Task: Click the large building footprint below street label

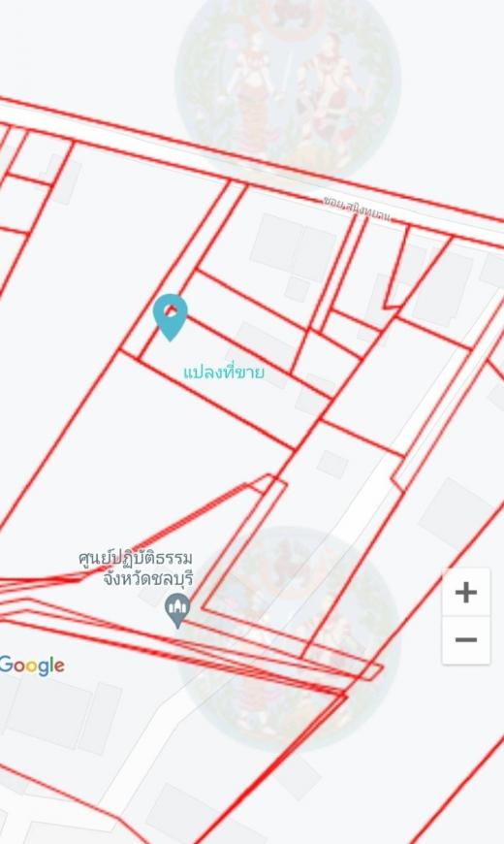Action: [294, 247]
